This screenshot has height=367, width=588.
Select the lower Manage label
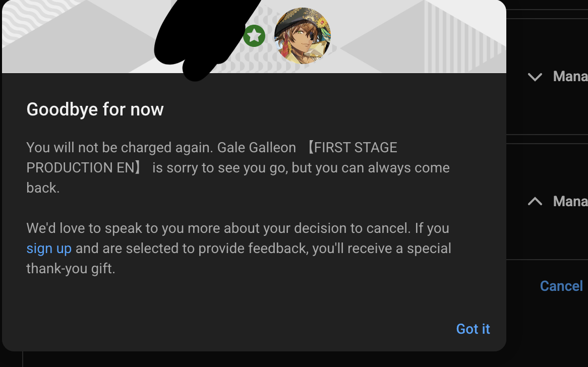(x=570, y=202)
